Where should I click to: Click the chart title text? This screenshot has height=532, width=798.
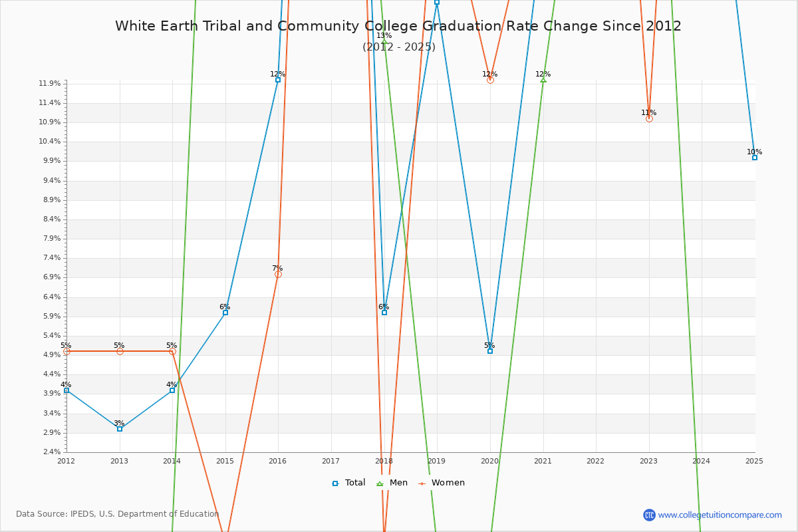click(398, 26)
